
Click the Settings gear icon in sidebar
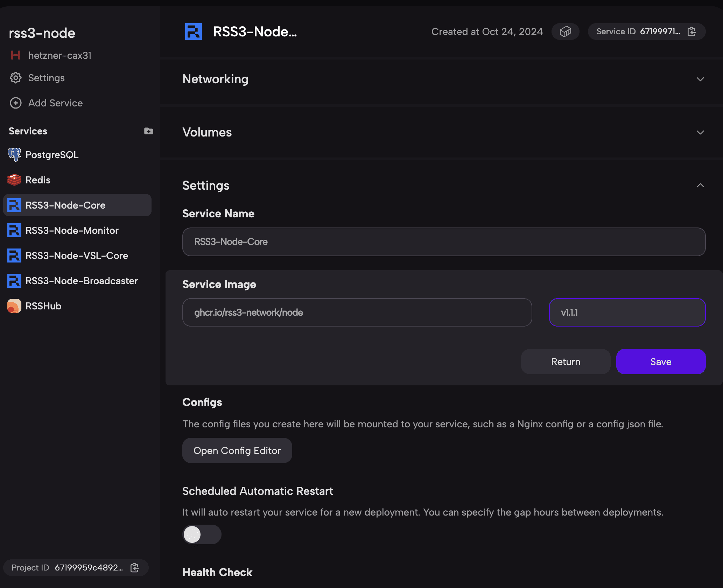(15, 78)
